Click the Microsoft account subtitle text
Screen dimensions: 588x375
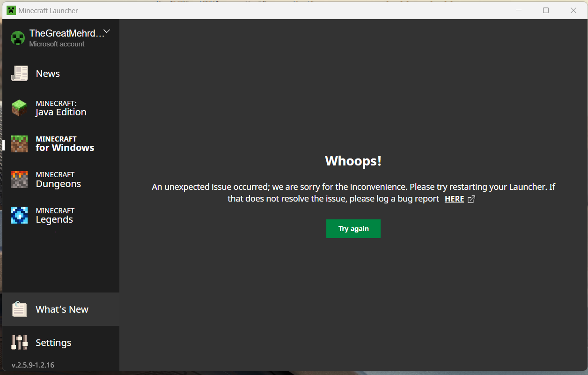coord(57,44)
